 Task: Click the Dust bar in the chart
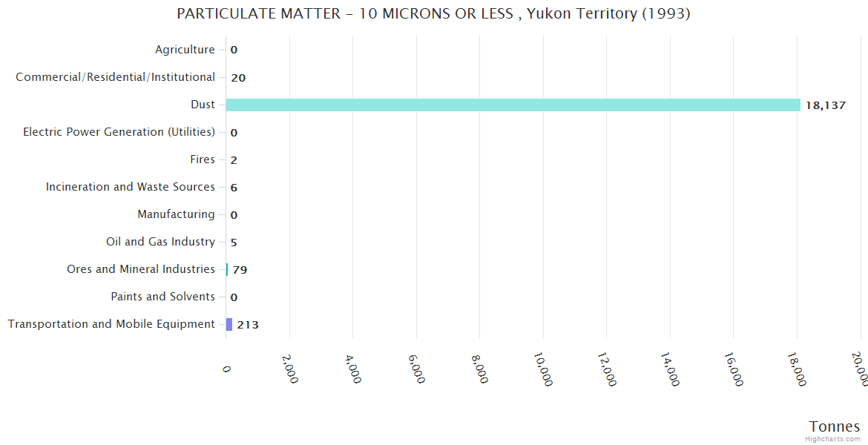(512, 105)
